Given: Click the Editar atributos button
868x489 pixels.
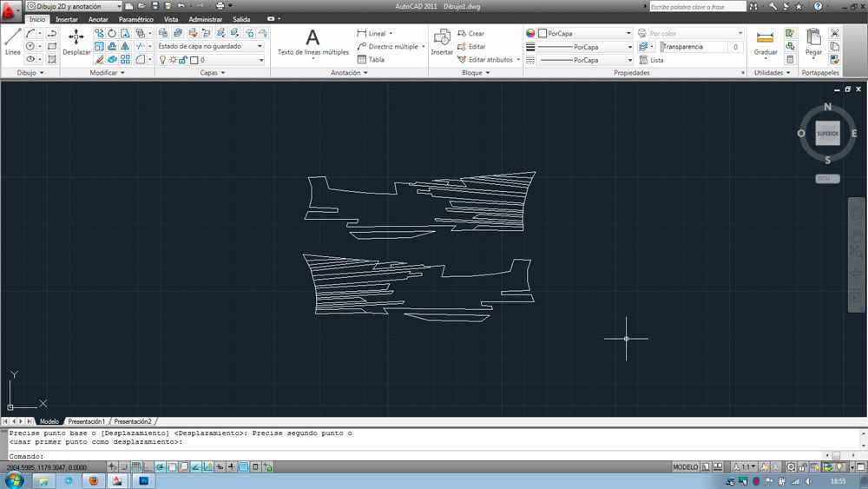Looking at the screenshot, I should coord(488,59).
